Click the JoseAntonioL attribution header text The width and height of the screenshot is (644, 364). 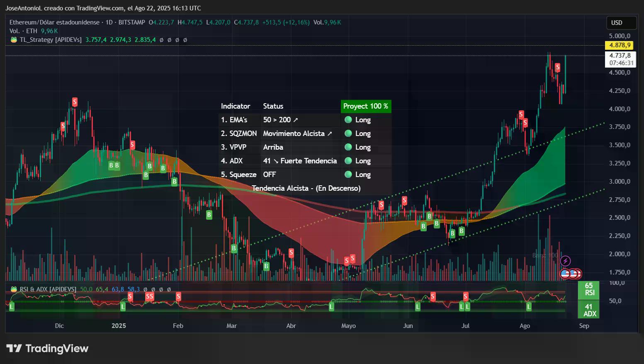[x=103, y=8]
